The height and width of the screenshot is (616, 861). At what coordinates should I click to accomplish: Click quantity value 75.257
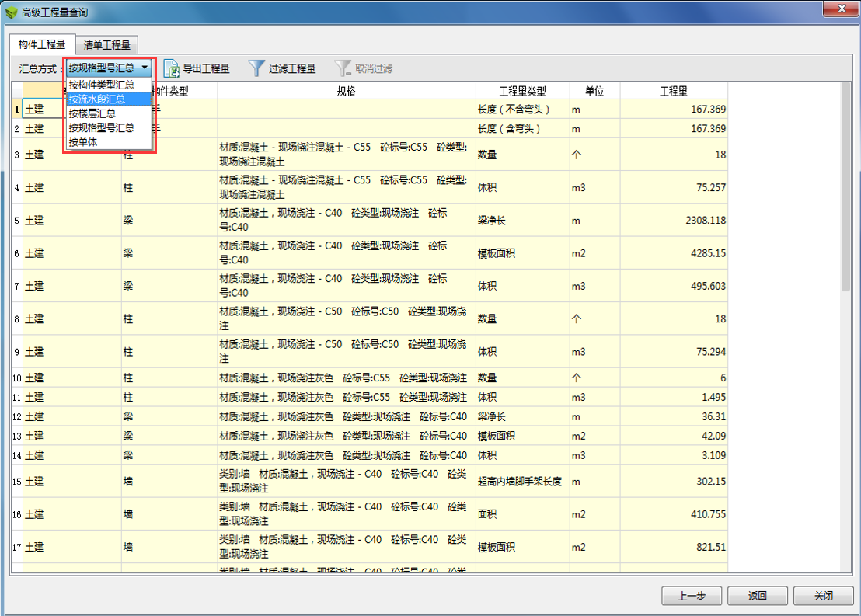(x=711, y=187)
